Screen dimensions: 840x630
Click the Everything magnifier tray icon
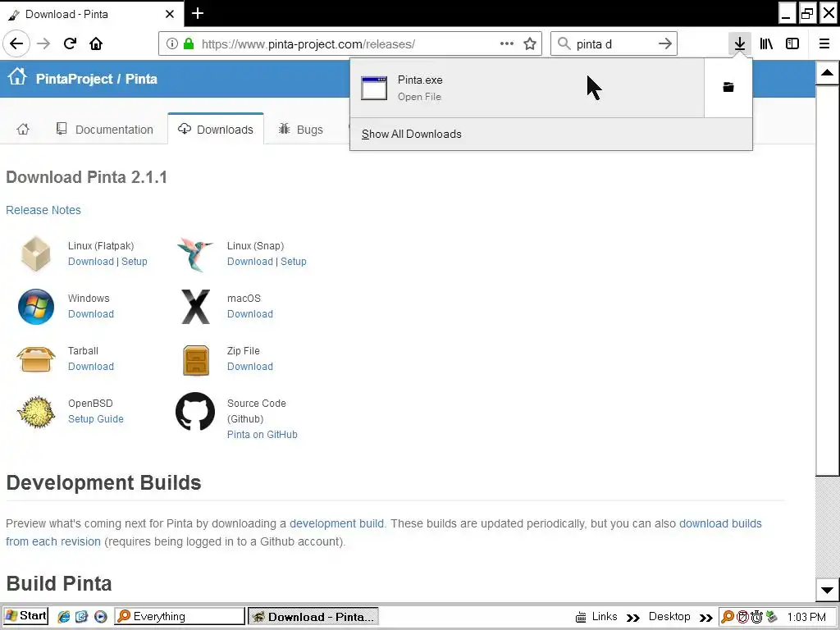tap(728, 617)
